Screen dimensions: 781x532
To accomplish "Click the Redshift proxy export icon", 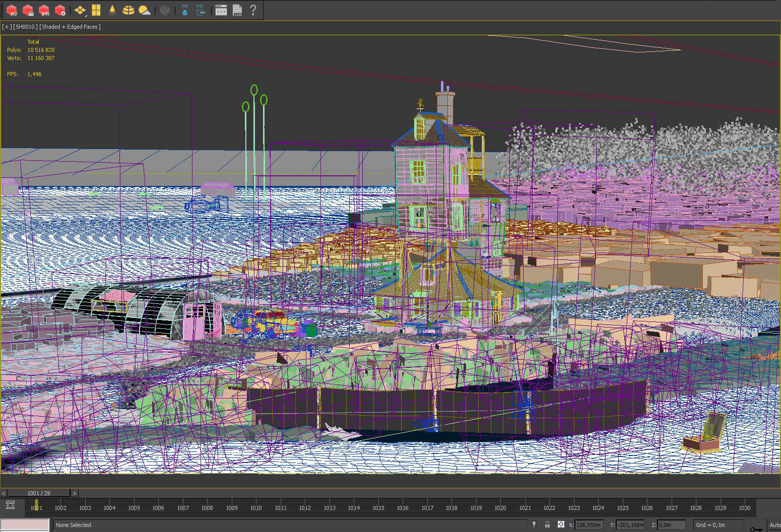I will pos(201,10).
